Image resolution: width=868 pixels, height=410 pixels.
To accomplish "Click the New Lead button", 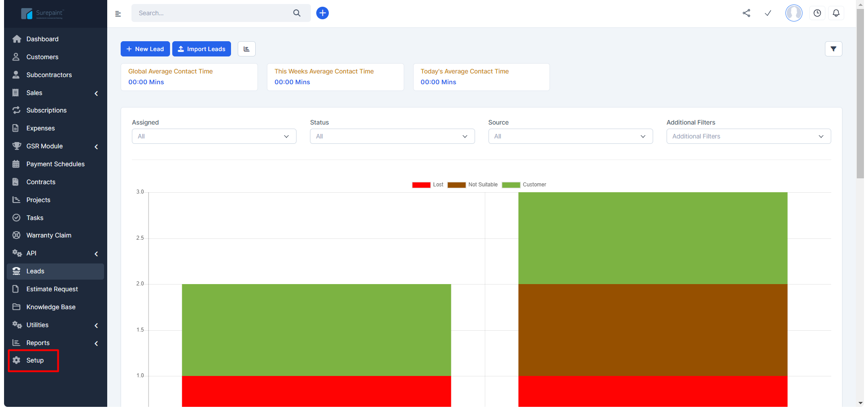I will pyautogui.click(x=145, y=49).
